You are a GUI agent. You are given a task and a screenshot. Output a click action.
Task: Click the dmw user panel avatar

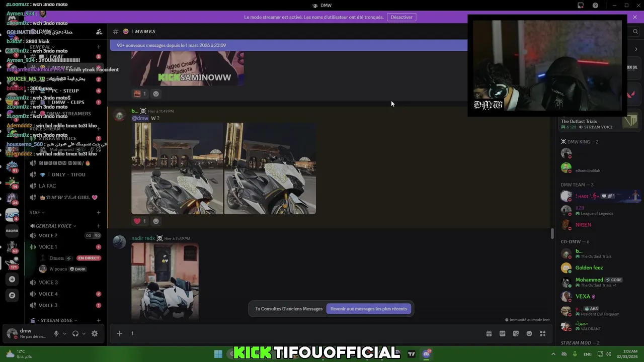point(12,333)
